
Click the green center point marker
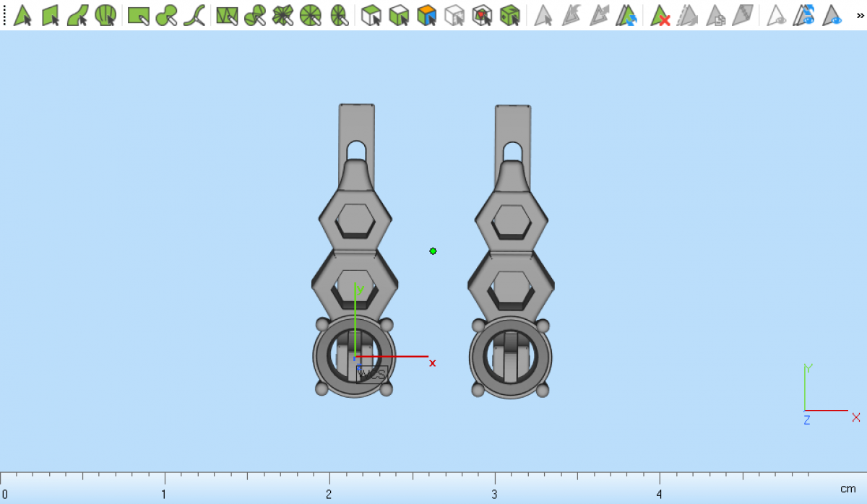(x=433, y=251)
